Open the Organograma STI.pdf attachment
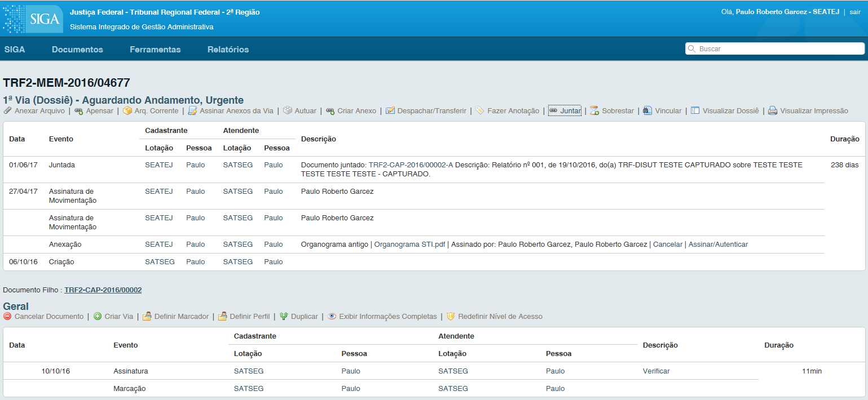Image resolution: width=868 pixels, height=400 pixels. (410, 245)
